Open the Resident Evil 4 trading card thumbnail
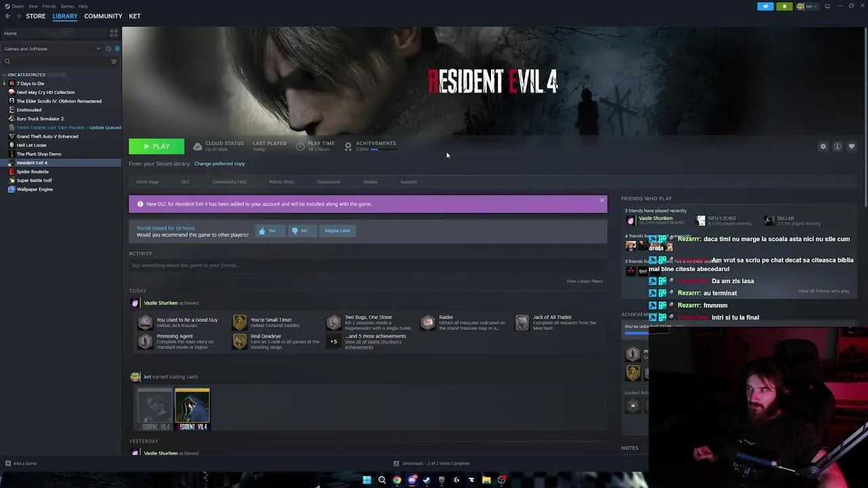 pyautogui.click(x=193, y=409)
